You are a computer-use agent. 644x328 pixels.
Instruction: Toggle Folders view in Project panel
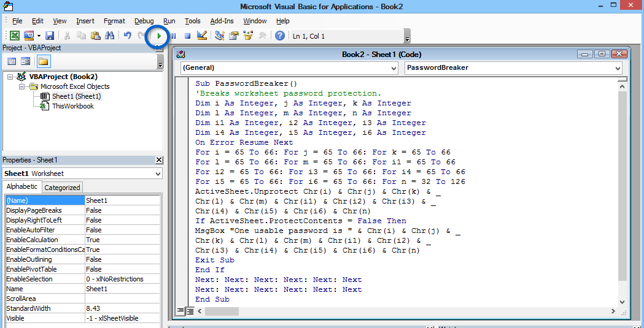[43, 61]
